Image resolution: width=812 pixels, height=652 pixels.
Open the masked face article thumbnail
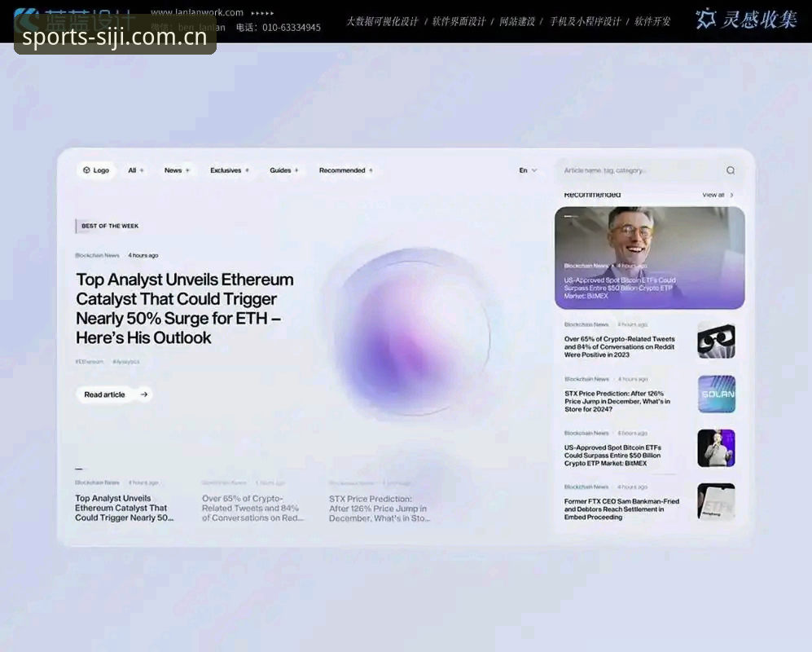(x=716, y=340)
